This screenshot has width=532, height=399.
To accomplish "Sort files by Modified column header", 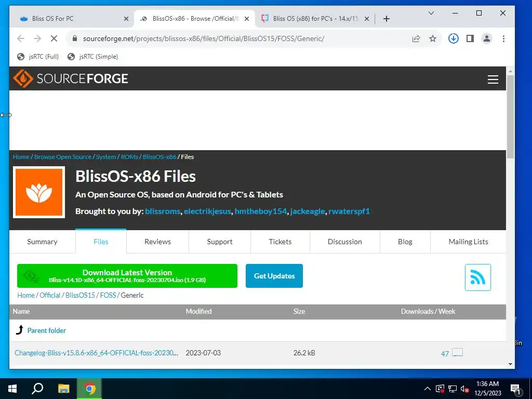I will pos(198,311).
